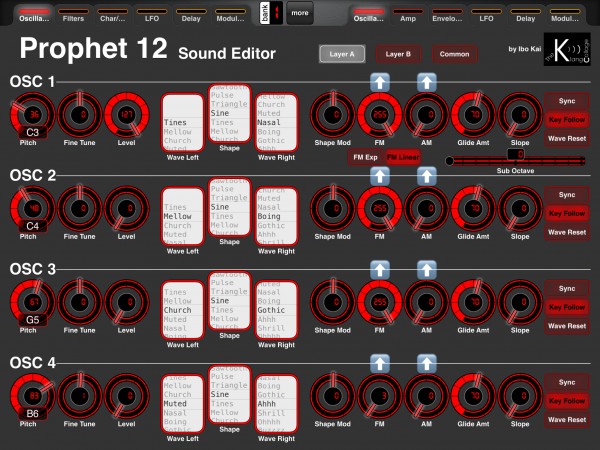The height and width of the screenshot is (450, 600).
Task: Open the OSC 1 Shape picker
Action: click(229, 114)
